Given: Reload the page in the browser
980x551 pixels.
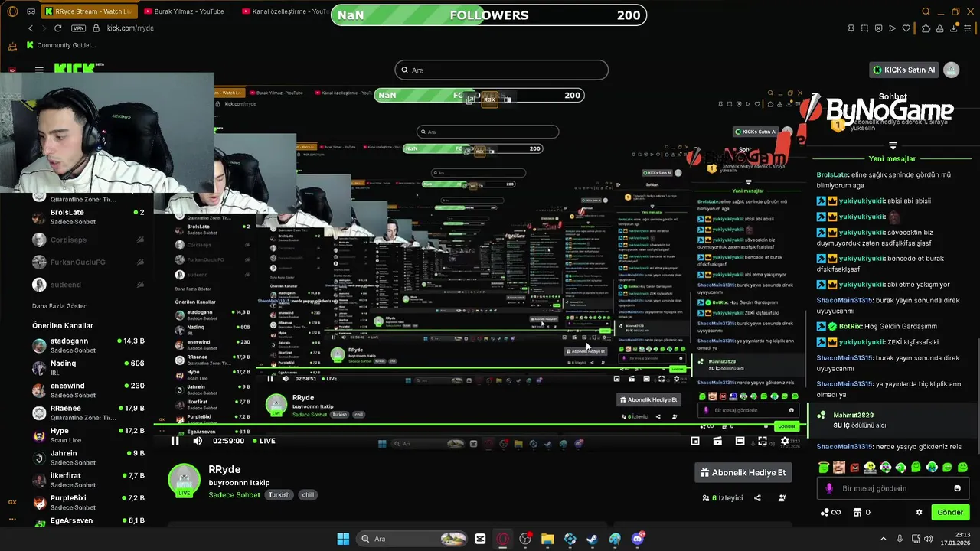Looking at the screenshot, I should pyautogui.click(x=57, y=28).
